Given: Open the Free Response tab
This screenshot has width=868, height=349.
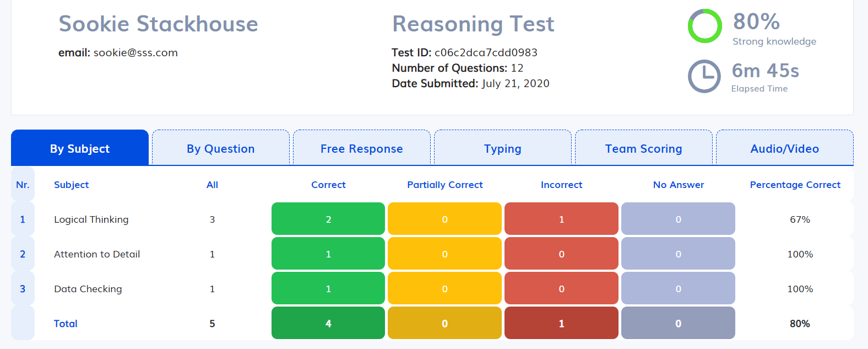Looking at the screenshot, I should click(361, 148).
